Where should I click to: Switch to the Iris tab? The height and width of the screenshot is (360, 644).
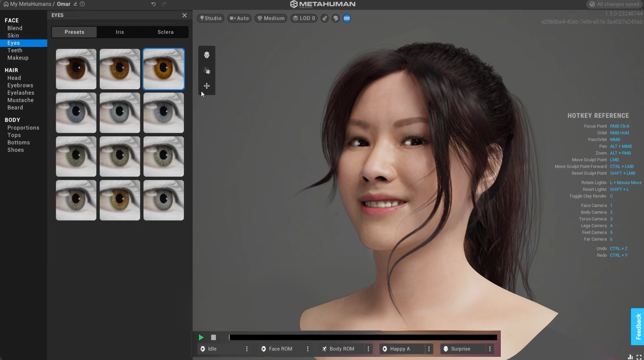point(120,32)
